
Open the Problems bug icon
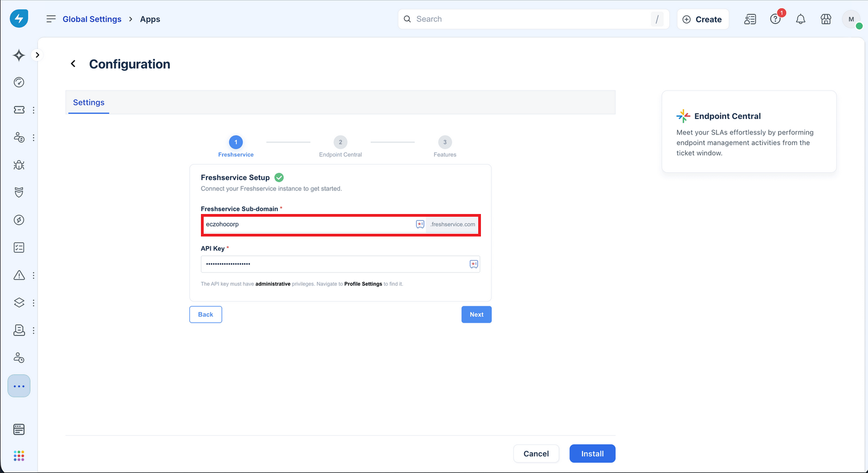pyautogui.click(x=19, y=165)
